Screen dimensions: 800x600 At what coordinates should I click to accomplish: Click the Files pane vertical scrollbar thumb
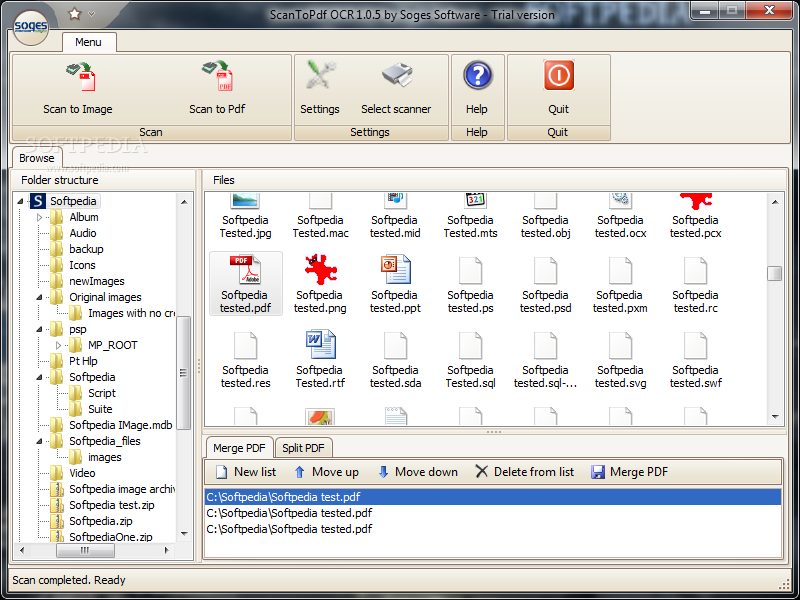(x=774, y=273)
